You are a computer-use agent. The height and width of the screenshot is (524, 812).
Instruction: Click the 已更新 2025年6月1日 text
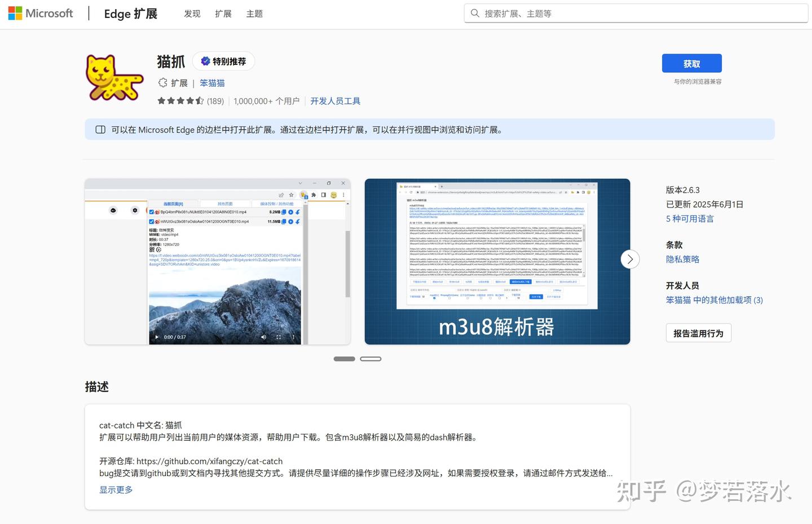(x=705, y=204)
